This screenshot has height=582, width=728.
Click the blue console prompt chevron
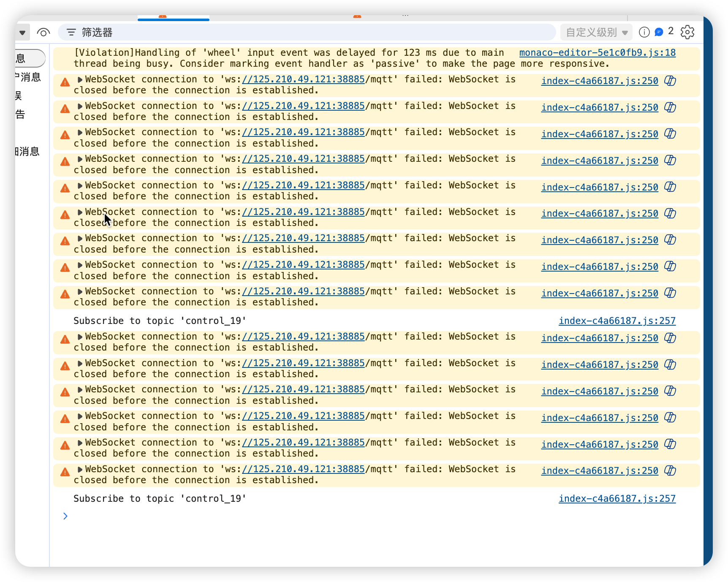(65, 516)
